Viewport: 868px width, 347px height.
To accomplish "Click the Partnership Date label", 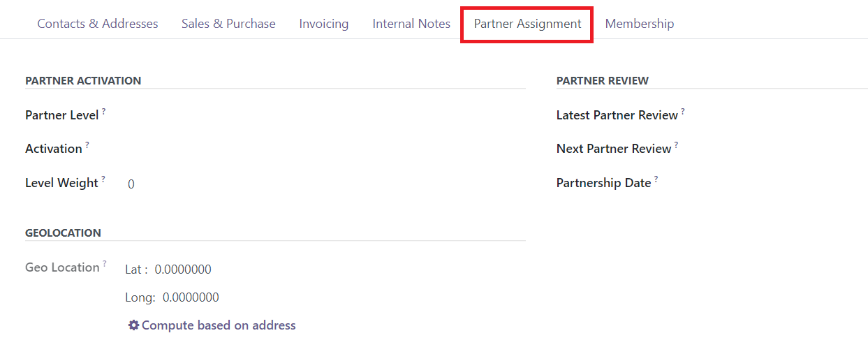I will coord(603,183).
